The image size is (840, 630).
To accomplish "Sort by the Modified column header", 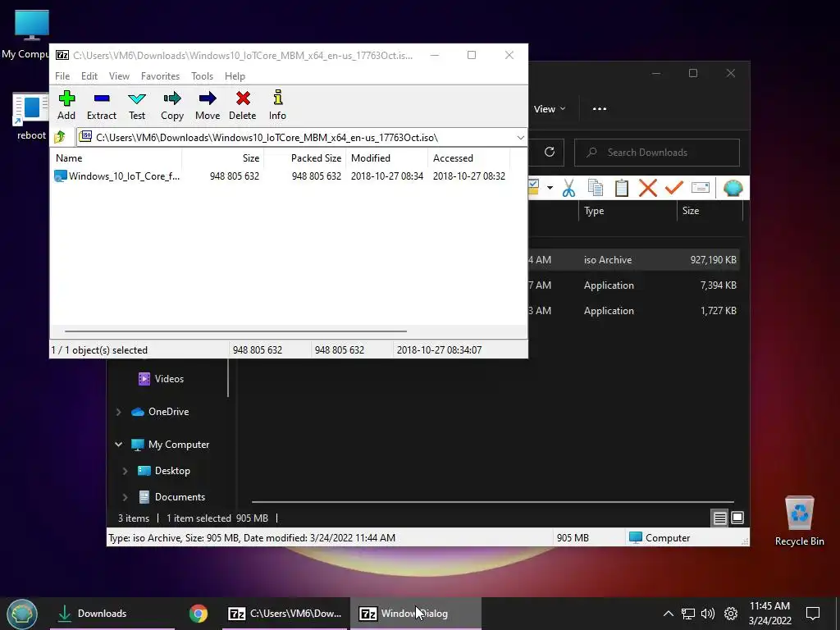I will [x=387, y=158].
